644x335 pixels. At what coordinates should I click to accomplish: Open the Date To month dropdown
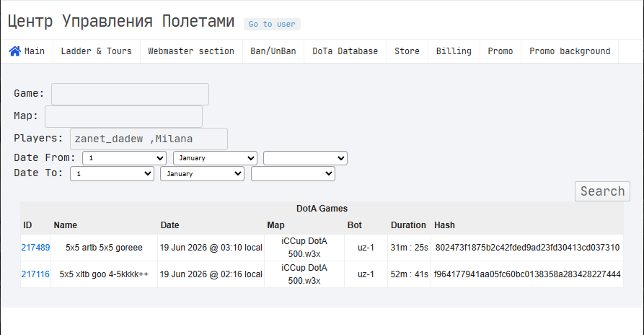[x=202, y=173]
